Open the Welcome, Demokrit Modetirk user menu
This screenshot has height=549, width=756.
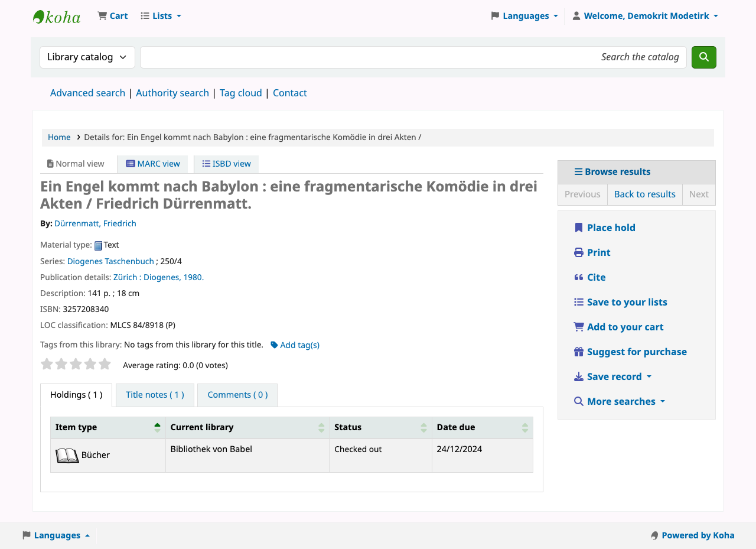(x=646, y=16)
